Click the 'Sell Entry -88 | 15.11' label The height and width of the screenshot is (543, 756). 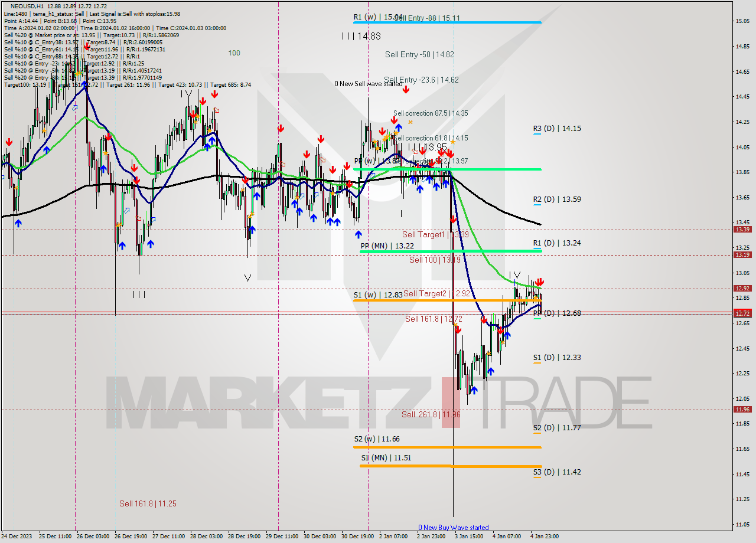coord(426,18)
